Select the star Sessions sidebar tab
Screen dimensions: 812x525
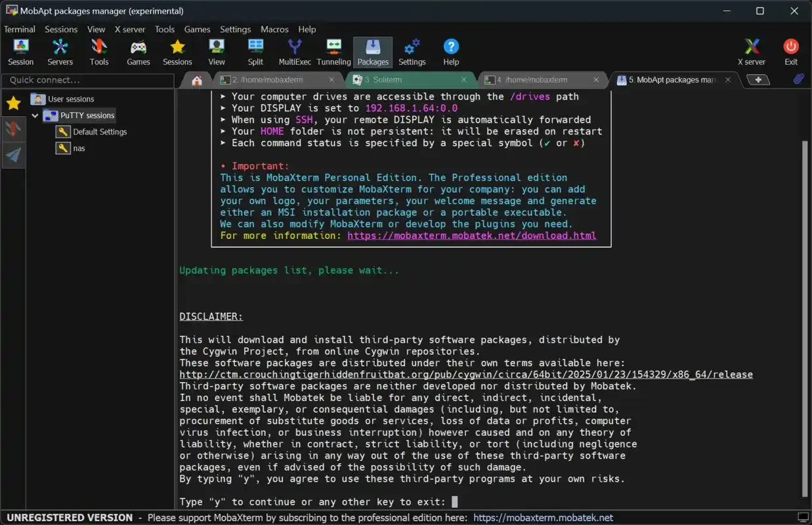[x=14, y=104]
